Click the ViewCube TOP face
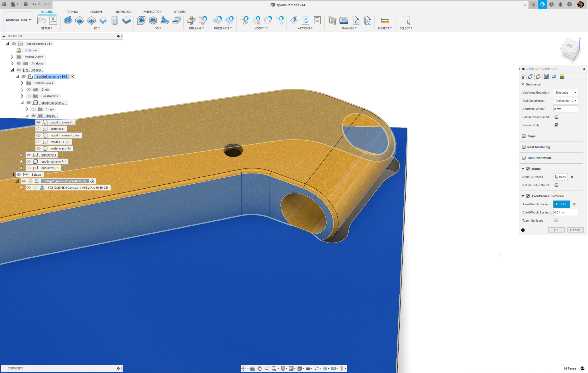 pyautogui.click(x=570, y=46)
